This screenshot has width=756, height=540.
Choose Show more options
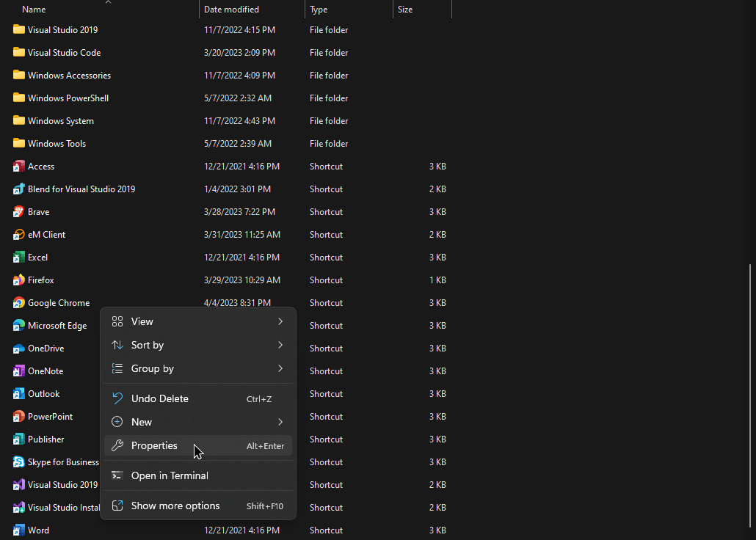click(197, 506)
